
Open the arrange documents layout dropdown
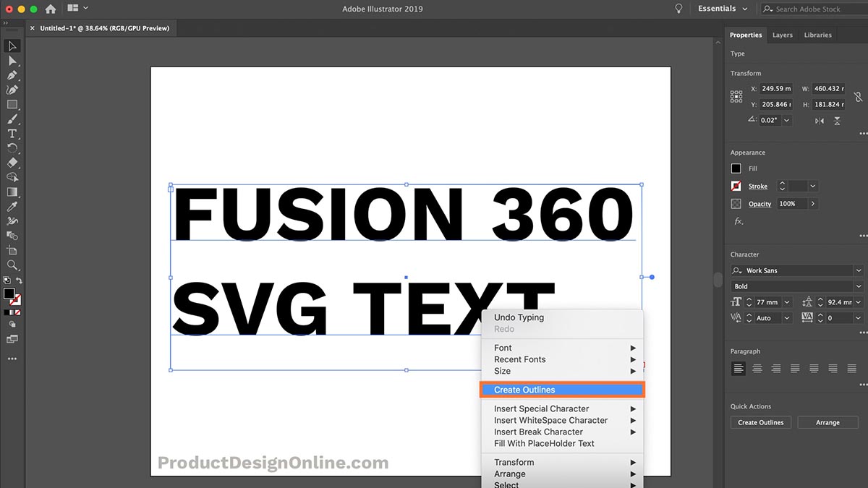click(x=77, y=9)
